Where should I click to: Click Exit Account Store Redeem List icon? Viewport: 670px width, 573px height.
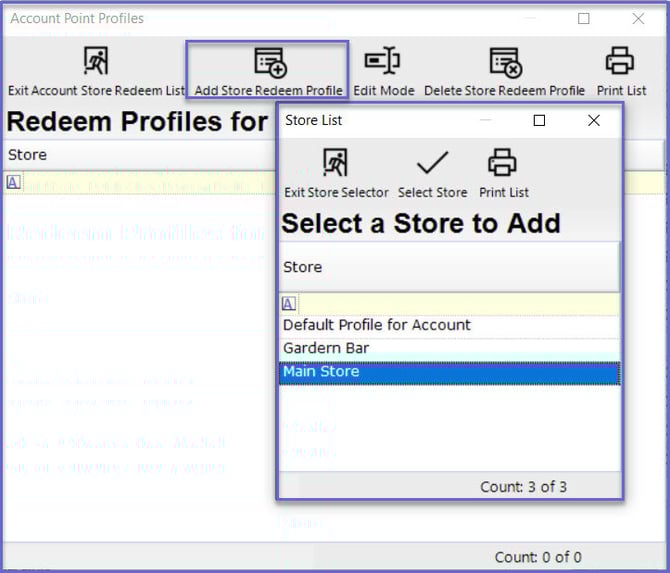pos(96,63)
